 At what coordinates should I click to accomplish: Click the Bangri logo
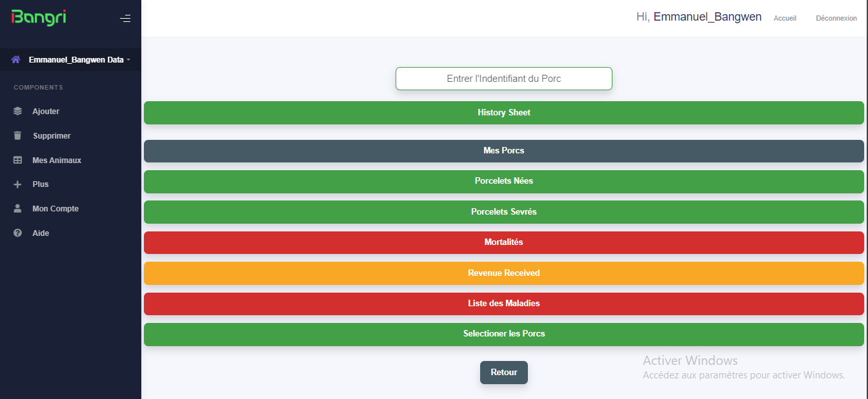click(x=39, y=18)
